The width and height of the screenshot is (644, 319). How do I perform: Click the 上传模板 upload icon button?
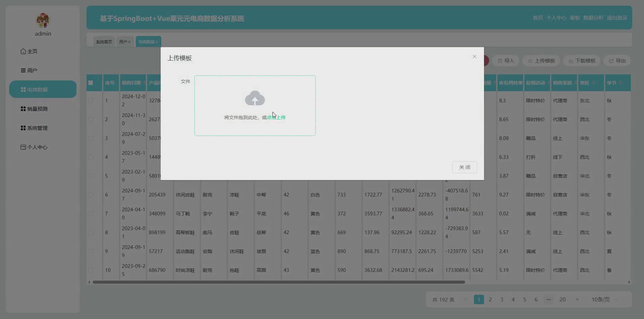click(x=530, y=61)
